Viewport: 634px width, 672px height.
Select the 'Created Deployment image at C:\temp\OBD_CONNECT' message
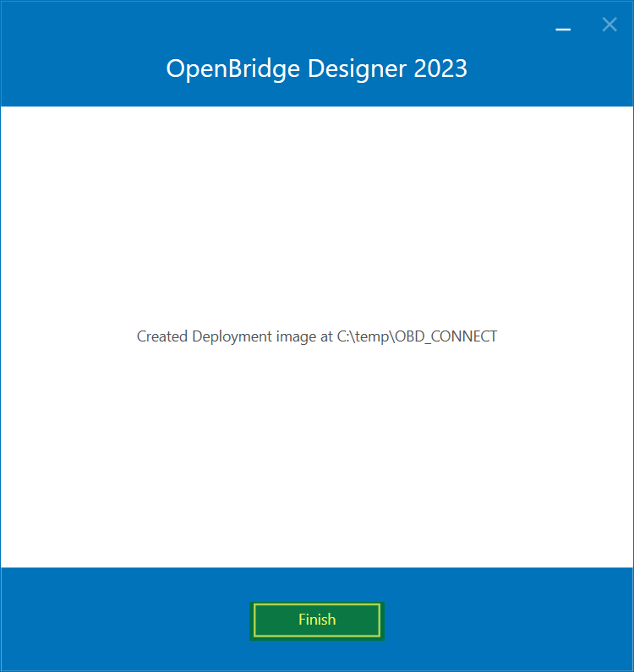click(317, 336)
